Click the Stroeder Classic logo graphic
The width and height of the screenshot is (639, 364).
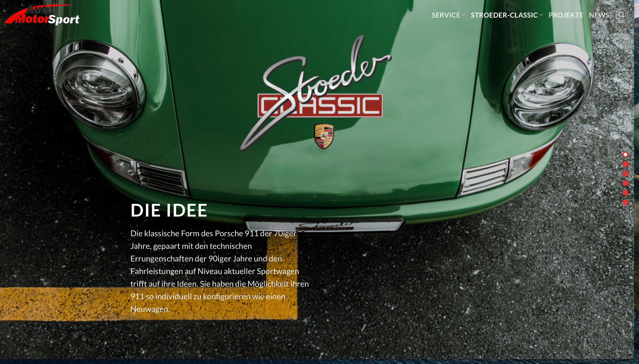click(316, 93)
